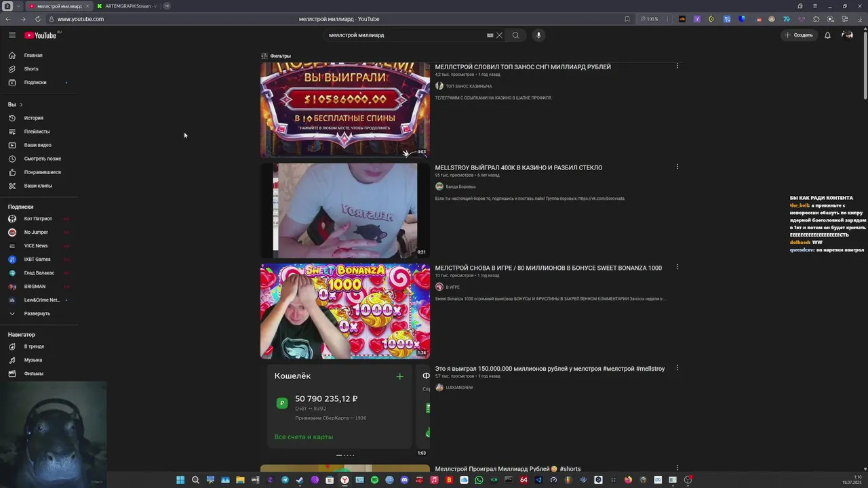Open Telegram from the taskbar
This screenshot has width=868, height=488.
(285, 480)
